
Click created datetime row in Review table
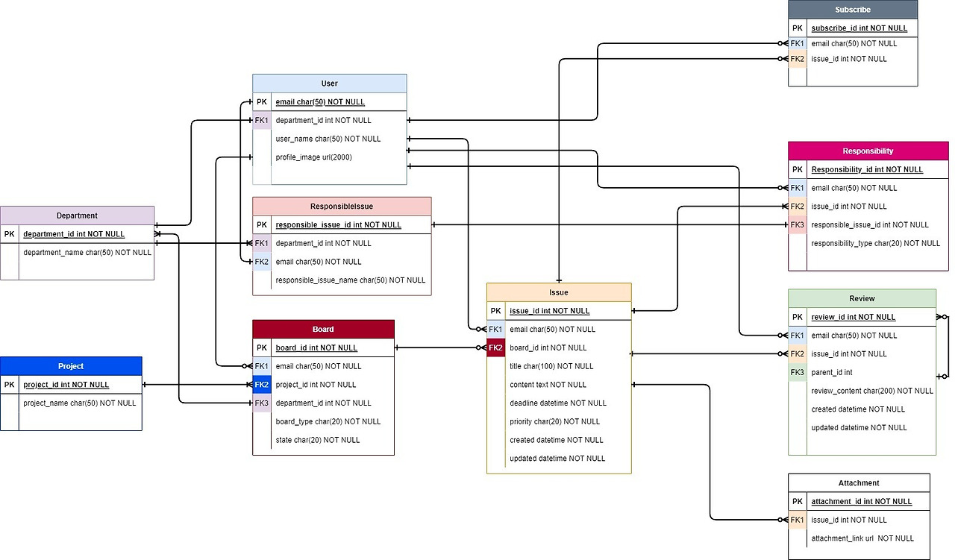click(862, 409)
